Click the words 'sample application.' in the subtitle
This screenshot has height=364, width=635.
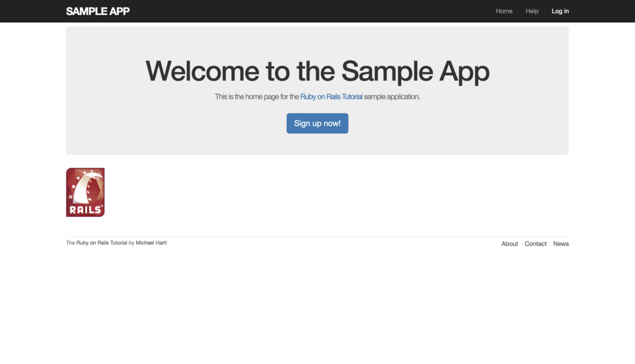pyautogui.click(x=392, y=97)
